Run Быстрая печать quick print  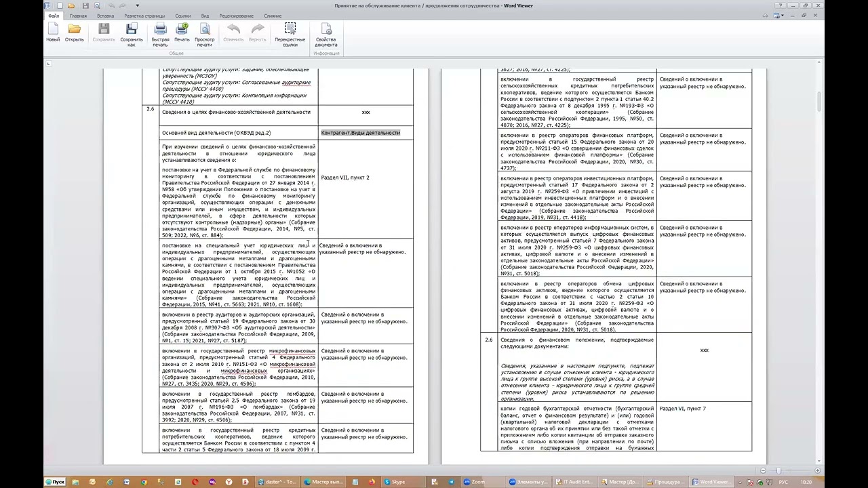click(x=160, y=35)
